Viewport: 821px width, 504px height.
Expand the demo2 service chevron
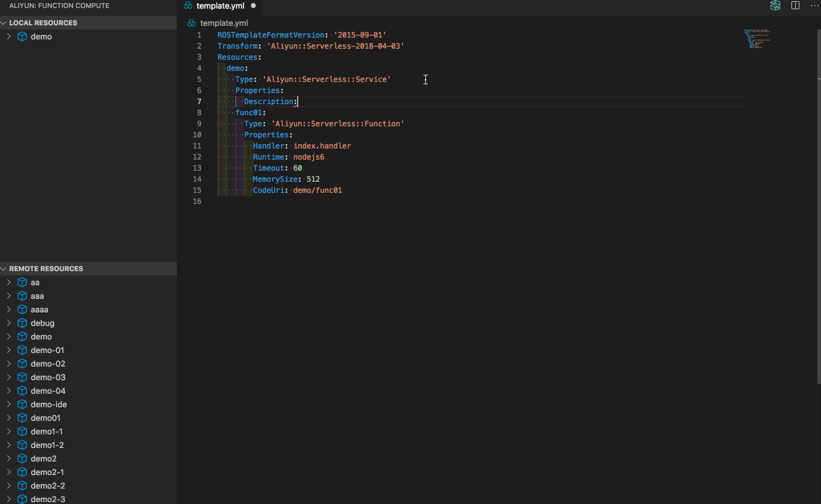[x=9, y=458]
